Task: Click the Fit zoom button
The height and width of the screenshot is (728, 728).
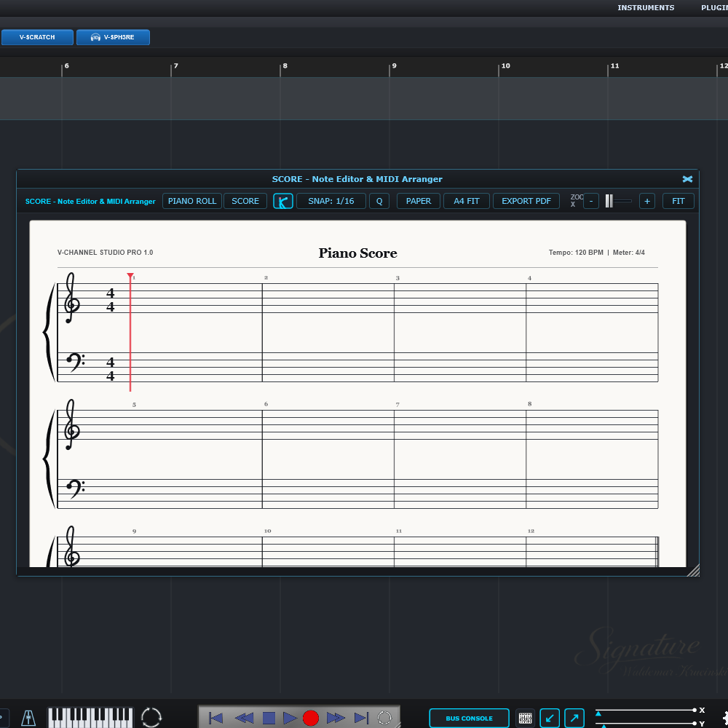Action: point(678,201)
